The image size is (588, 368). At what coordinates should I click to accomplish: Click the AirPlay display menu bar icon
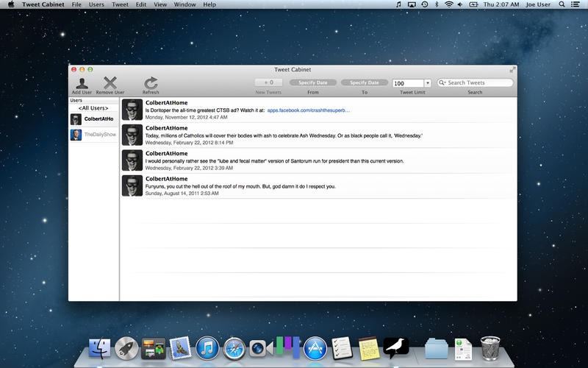[x=412, y=4]
